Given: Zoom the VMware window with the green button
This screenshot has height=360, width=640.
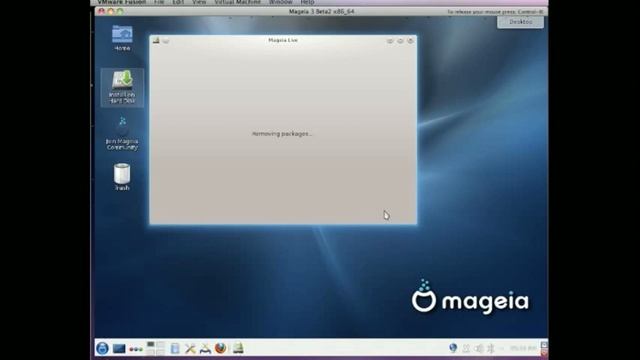Looking at the screenshot, I should coord(120,11).
